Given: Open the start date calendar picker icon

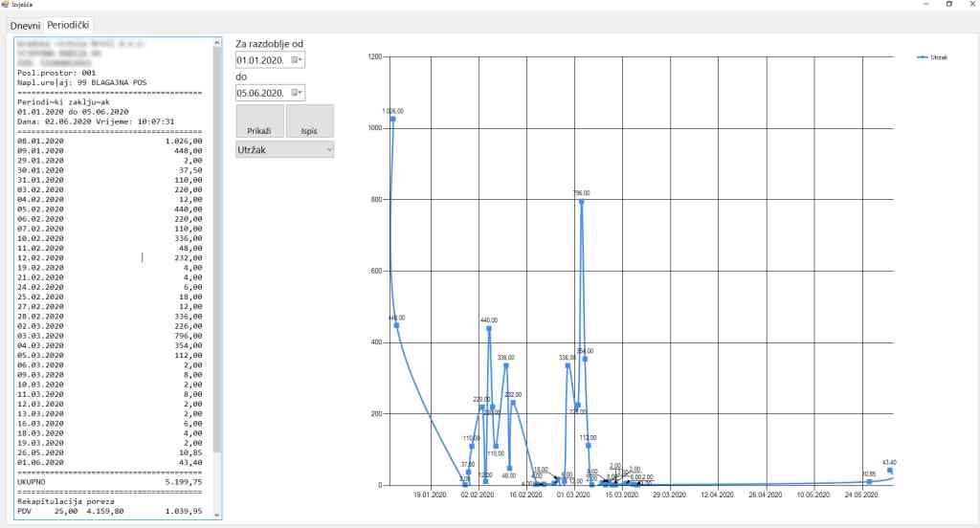Looking at the screenshot, I should click(296, 60).
